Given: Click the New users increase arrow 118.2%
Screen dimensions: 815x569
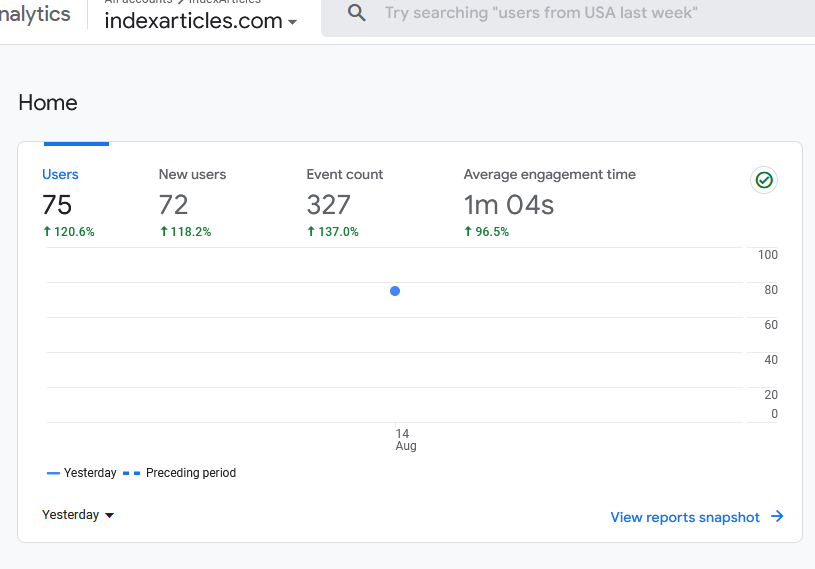Looking at the screenshot, I should click(x=164, y=231).
